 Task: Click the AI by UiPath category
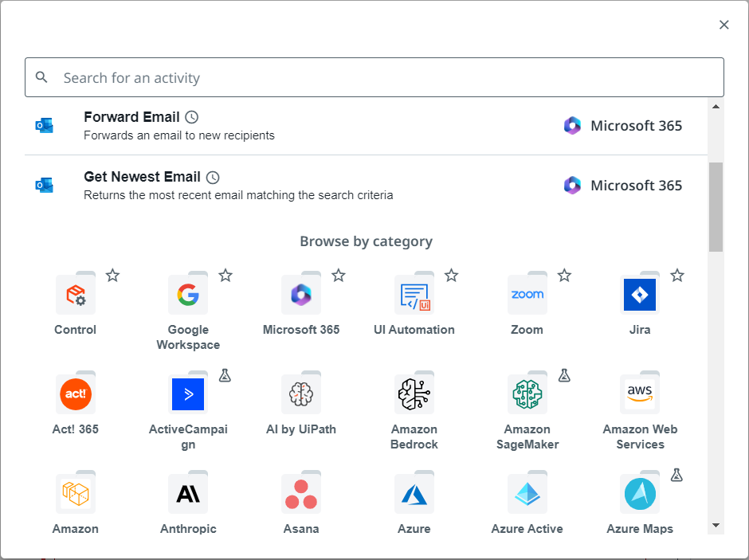coord(301,395)
